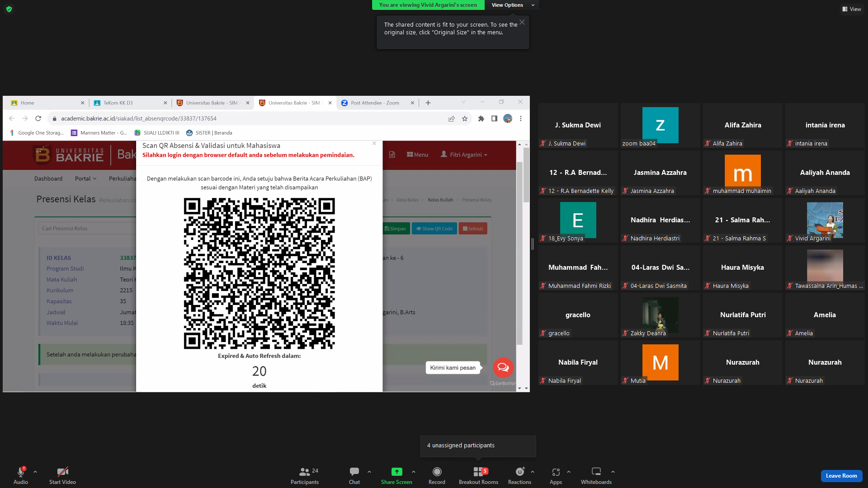The image size is (868, 488).
Task: Click the Simpan button
Action: pos(395,229)
